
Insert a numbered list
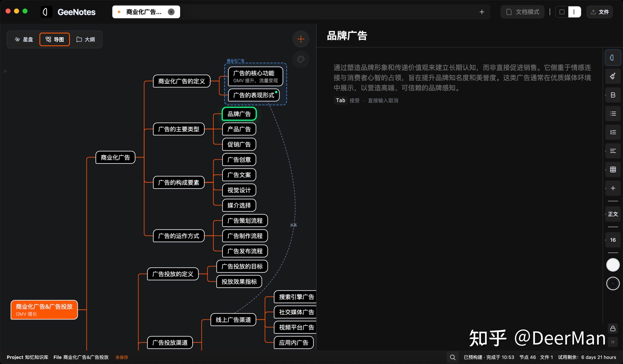click(613, 132)
